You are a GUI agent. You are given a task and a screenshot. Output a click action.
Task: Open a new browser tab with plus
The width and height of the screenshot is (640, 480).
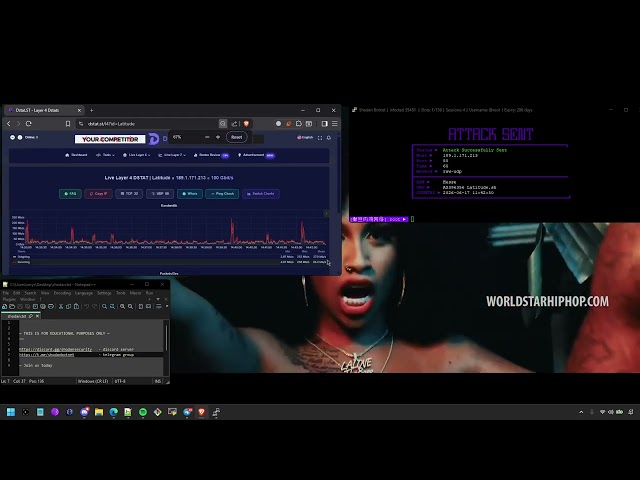91,110
